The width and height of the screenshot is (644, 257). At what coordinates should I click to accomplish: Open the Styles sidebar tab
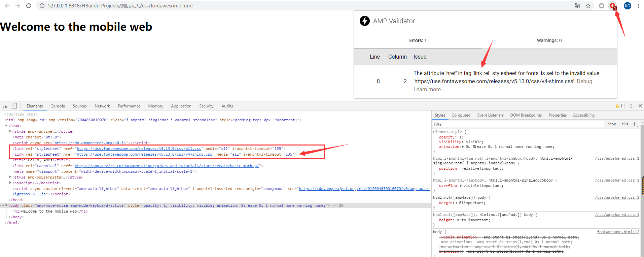[x=440, y=115]
